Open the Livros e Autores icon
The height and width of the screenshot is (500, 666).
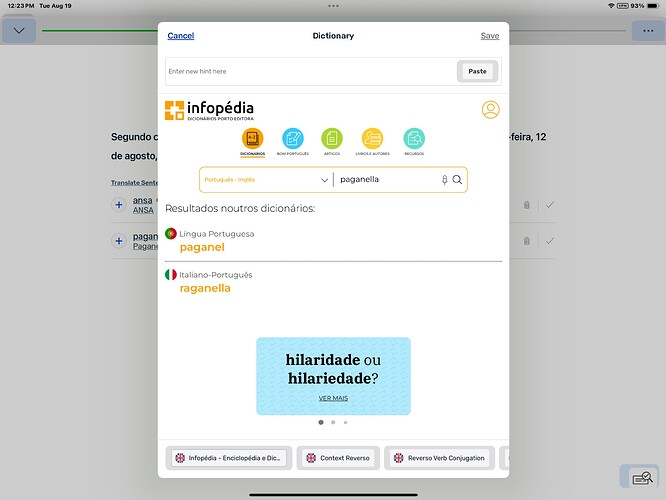[x=372, y=138]
